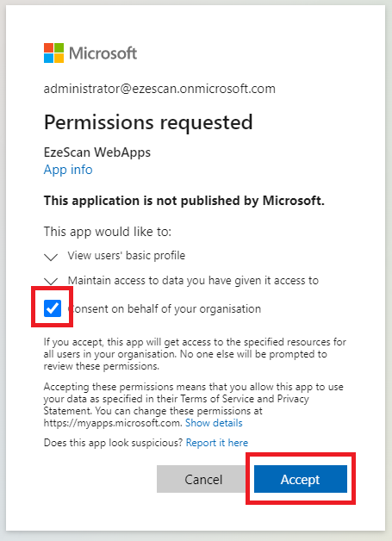Select the administrator@ezescan.onmicrosoft.com account text
This screenshot has width=392, height=541.
point(159,89)
